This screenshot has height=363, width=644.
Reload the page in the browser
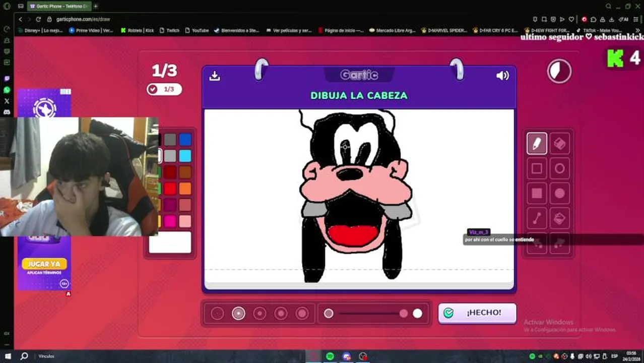[38, 19]
